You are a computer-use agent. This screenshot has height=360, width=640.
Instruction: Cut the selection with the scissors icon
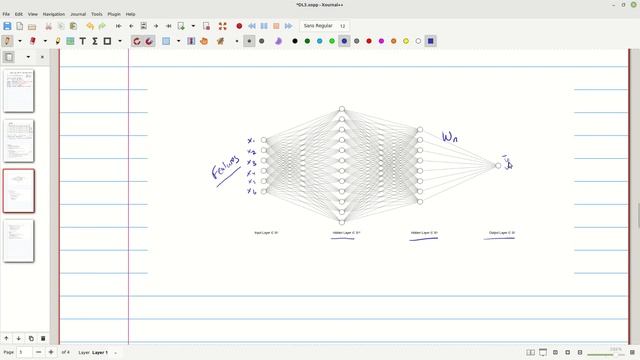[49, 26]
